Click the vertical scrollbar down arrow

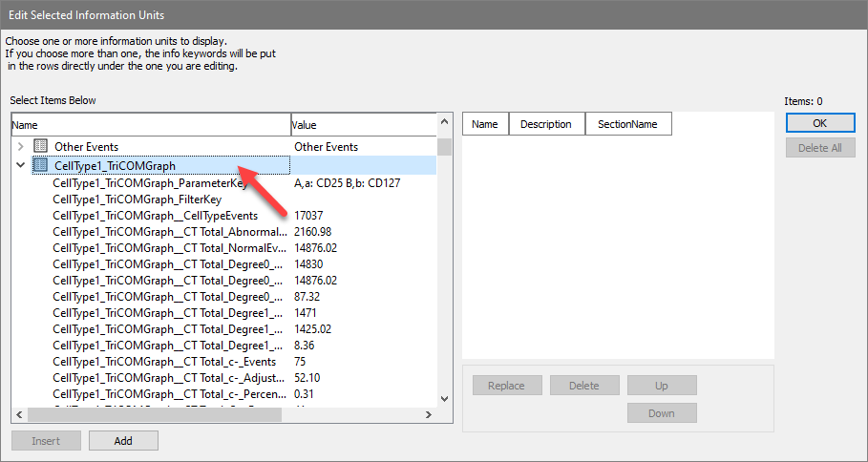pyautogui.click(x=444, y=398)
